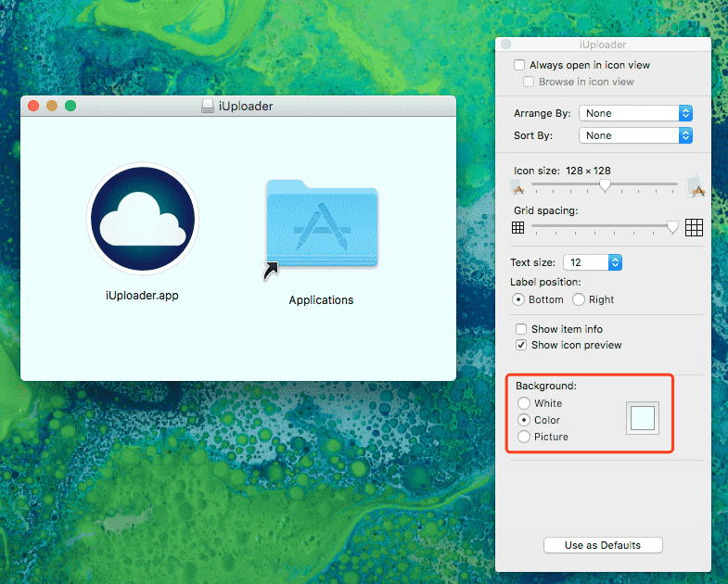The width and height of the screenshot is (728, 584).
Task: Select the iUploader.app cloud icon
Action: [x=143, y=219]
